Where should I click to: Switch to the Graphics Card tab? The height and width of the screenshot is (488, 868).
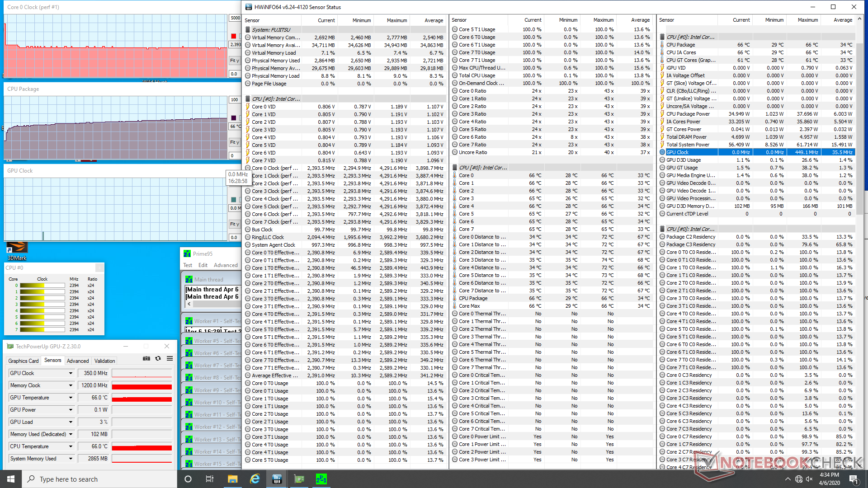24,361
